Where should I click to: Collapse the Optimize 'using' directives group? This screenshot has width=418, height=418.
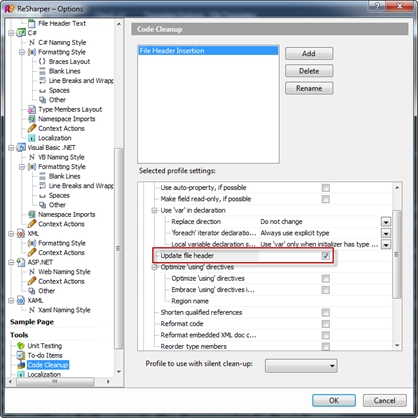[154, 267]
